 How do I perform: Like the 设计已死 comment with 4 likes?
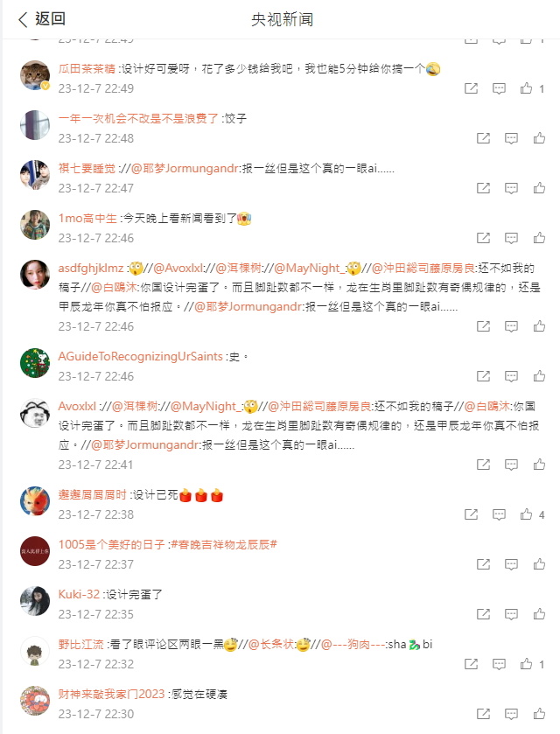(526, 514)
